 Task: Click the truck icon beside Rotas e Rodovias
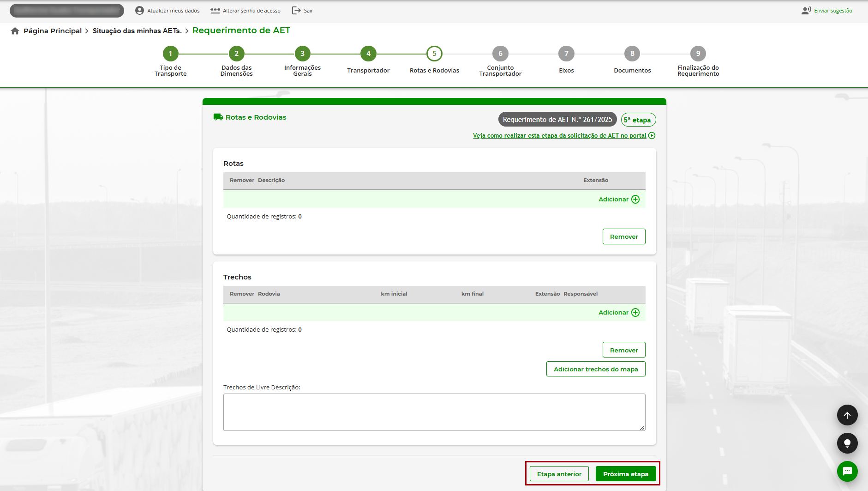click(218, 117)
